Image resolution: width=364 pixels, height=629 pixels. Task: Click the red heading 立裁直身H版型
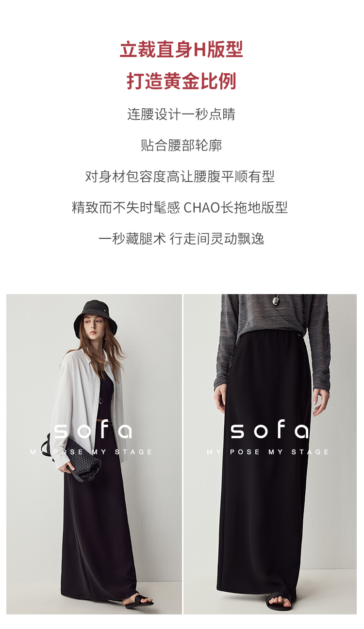[182, 50]
